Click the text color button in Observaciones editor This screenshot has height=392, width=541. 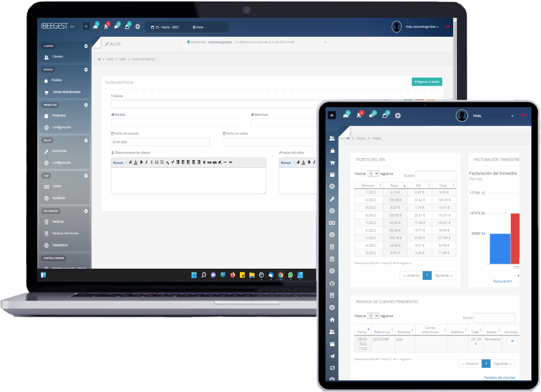click(136, 162)
